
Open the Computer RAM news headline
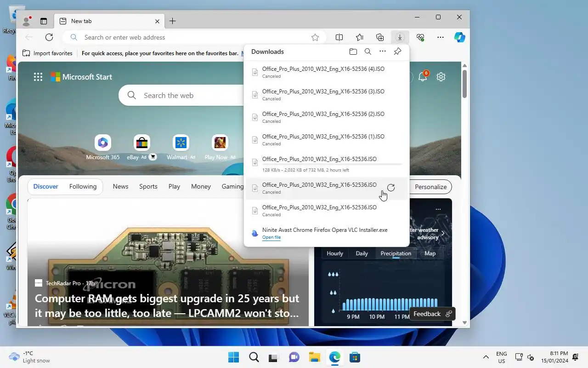pyautogui.click(x=167, y=306)
